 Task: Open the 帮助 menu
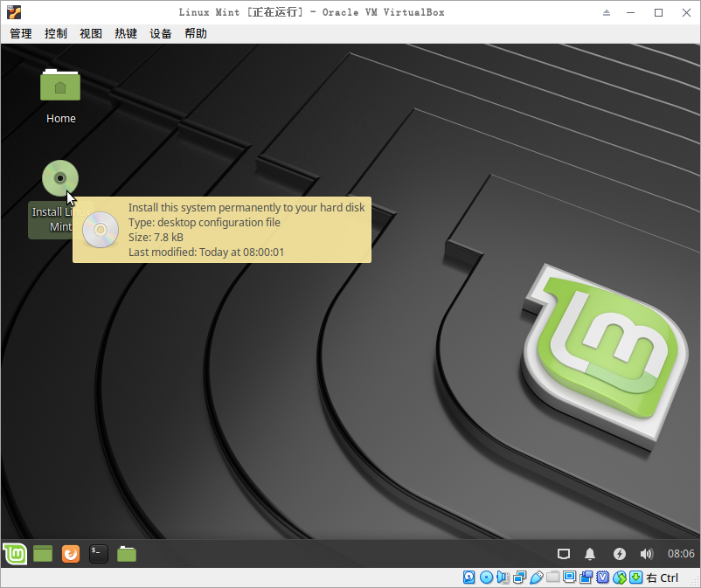click(196, 33)
